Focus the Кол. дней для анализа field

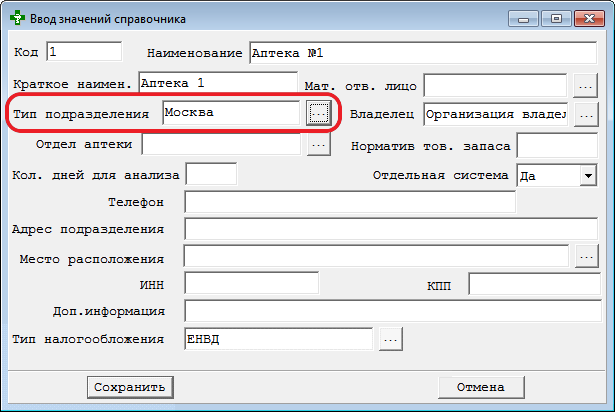tap(211, 174)
